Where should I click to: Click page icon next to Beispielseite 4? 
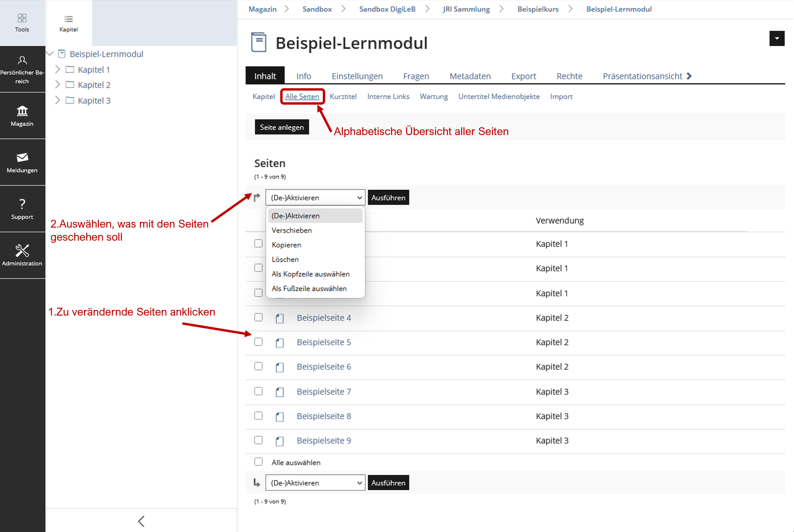point(279,318)
